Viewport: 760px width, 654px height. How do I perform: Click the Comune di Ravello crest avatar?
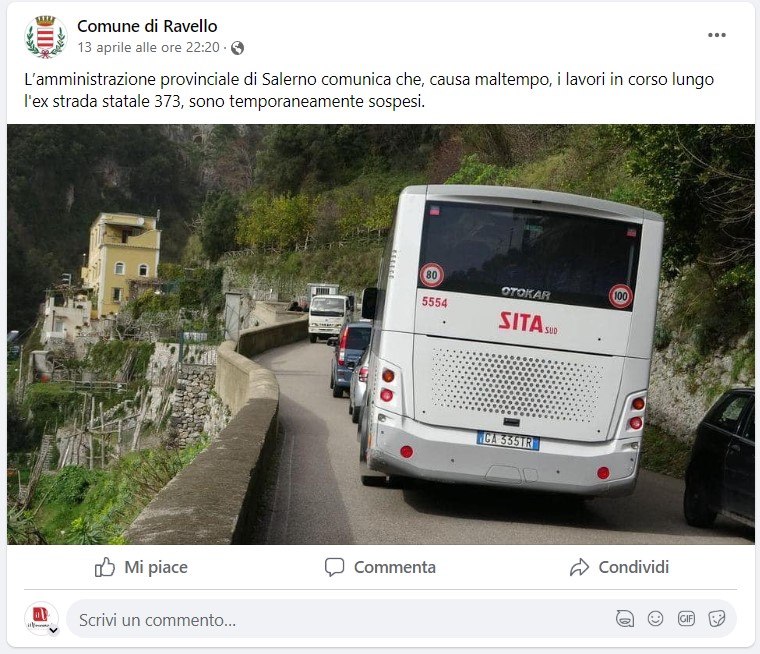click(x=45, y=37)
